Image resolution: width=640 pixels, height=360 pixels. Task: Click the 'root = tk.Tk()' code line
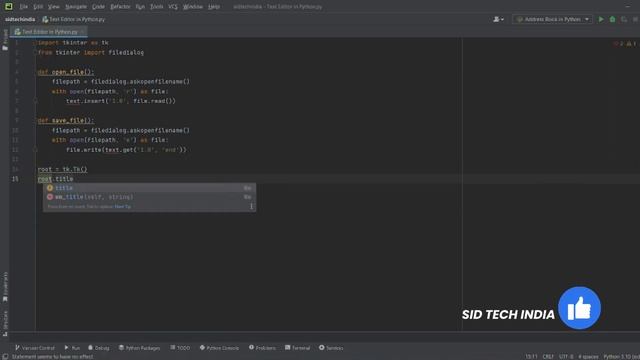coord(62,169)
